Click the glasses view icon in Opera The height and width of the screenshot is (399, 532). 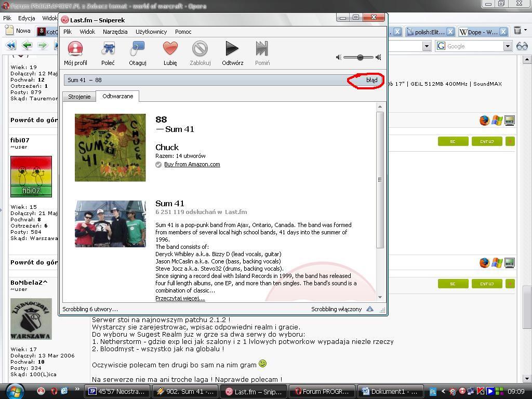click(522, 46)
